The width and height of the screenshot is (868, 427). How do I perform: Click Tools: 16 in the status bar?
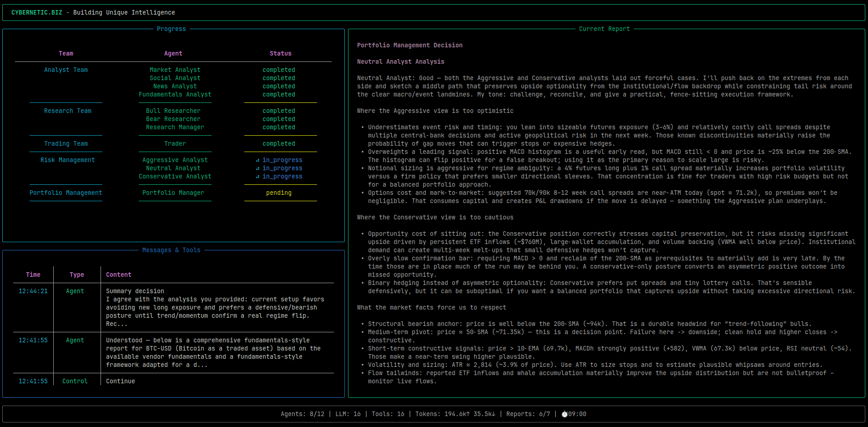coord(388,414)
